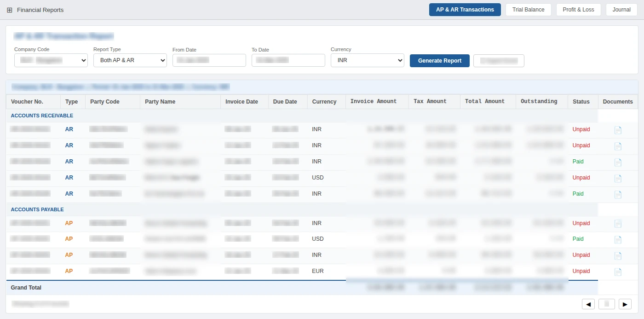Click Unpaid status in the EUR row
644x319 pixels.
581,271
